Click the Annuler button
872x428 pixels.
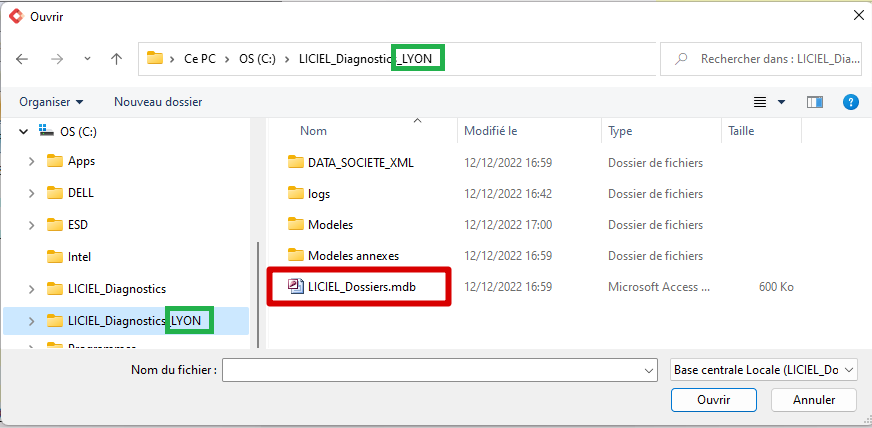pyautogui.click(x=814, y=400)
